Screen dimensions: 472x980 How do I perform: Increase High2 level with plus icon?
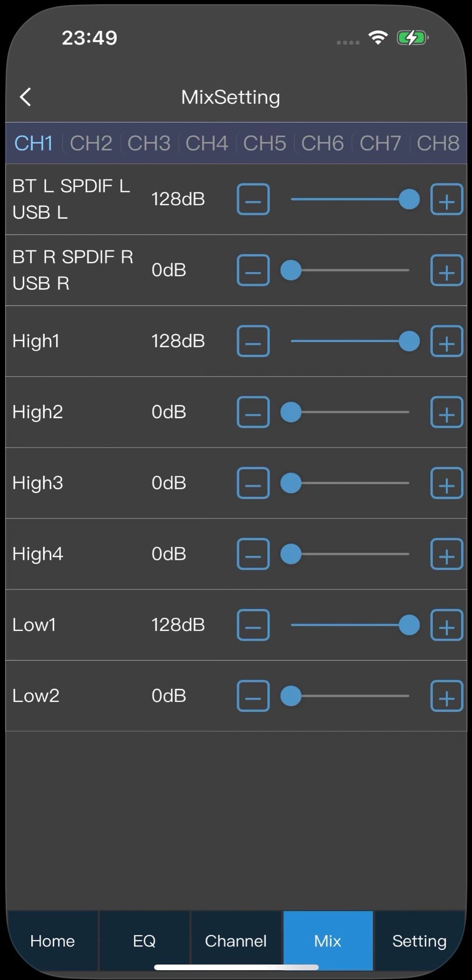pos(446,413)
